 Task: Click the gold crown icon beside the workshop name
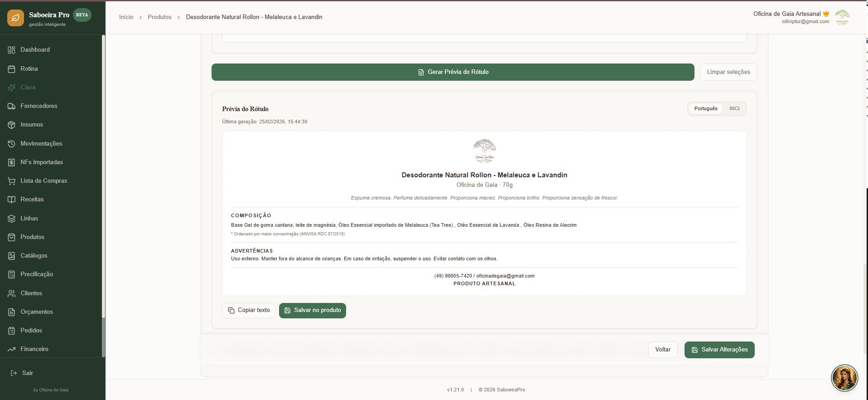pos(826,14)
